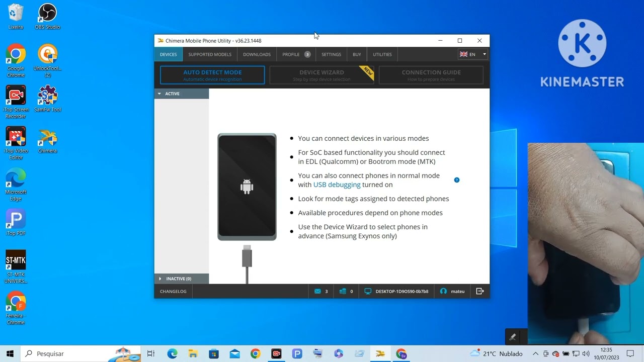The width and height of the screenshot is (644, 362).
Task: Show hidden system tray icons
Action: [x=535, y=353]
